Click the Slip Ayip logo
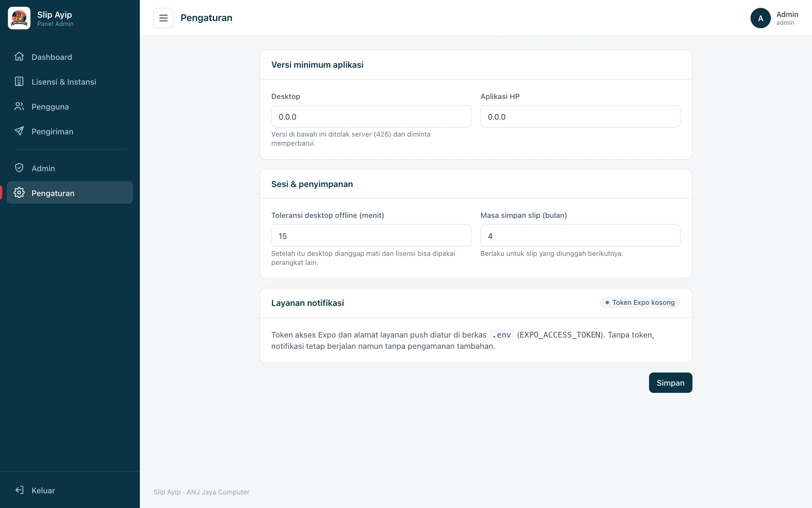The image size is (812, 508). pos(19,18)
